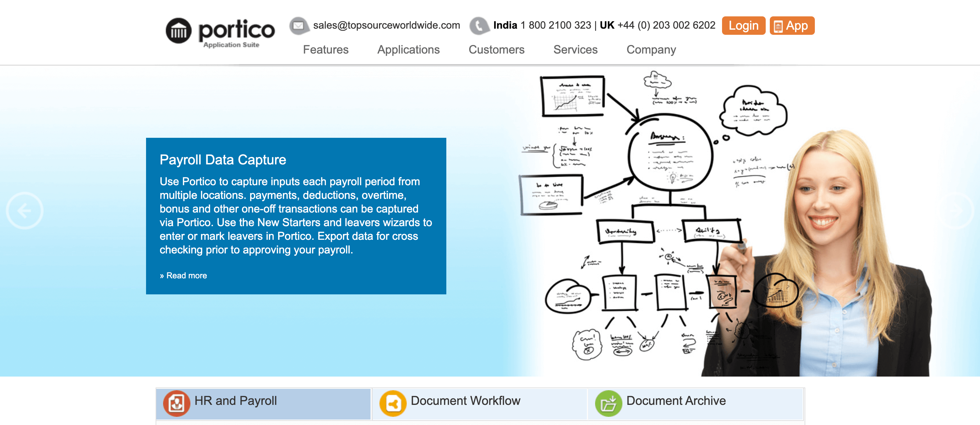
Task: Select the Applications menu item
Action: coord(409,49)
